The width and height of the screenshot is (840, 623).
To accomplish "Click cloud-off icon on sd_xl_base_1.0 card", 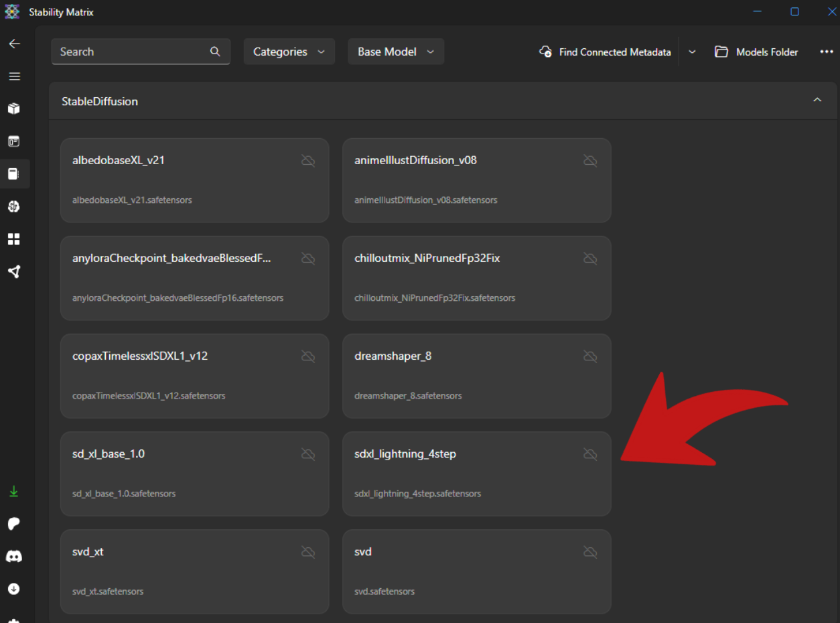I will coord(308,454).
